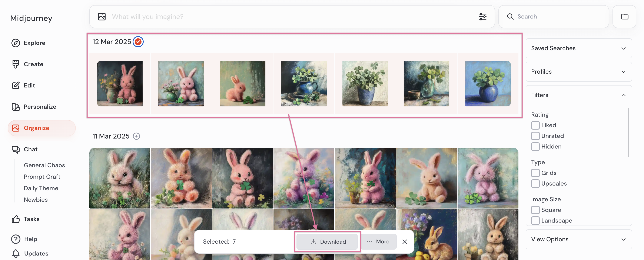644x260 pixels.
Task: Click the Filters panel scrollbar
Action: click(x=628, y=132)
